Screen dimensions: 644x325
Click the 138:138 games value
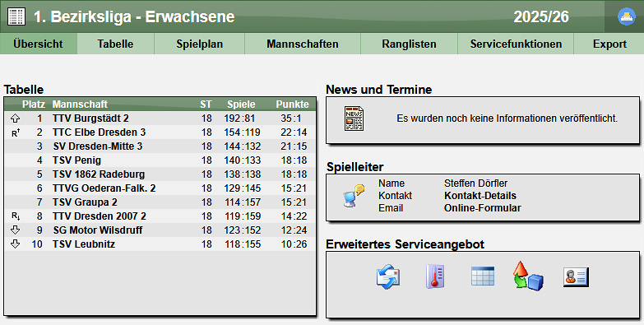pos(243,174)
